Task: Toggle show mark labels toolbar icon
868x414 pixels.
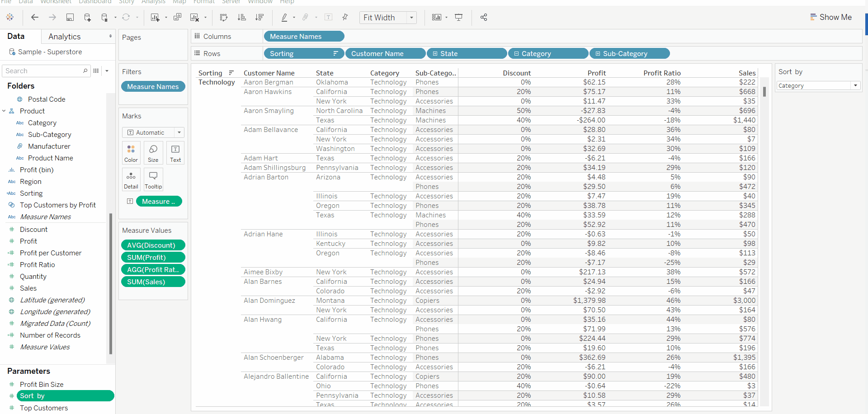Action: [329, 17]
